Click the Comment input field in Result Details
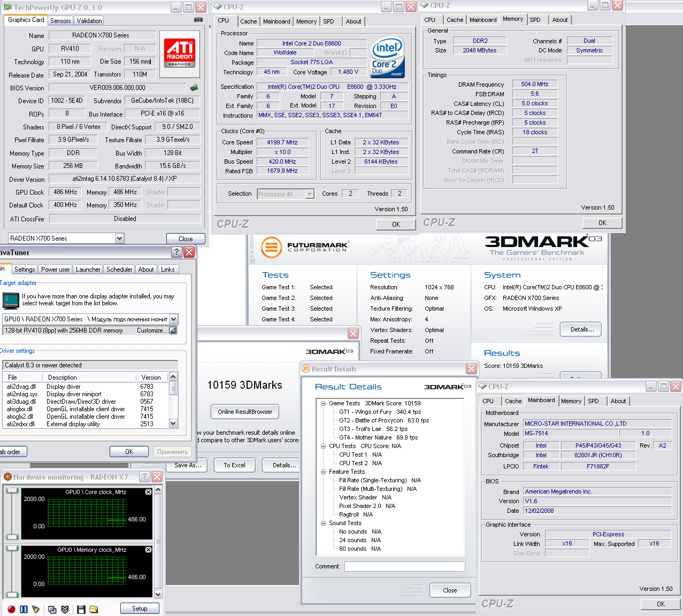The width and height of the screenshot is (683, 616). coord(404,566)
